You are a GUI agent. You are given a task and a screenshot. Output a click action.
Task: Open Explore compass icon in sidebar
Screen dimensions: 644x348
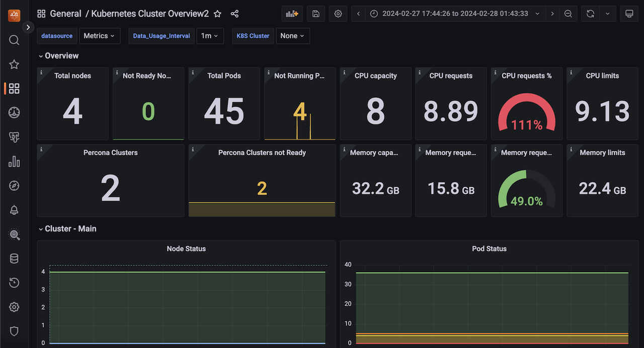(x=14, y=186)
